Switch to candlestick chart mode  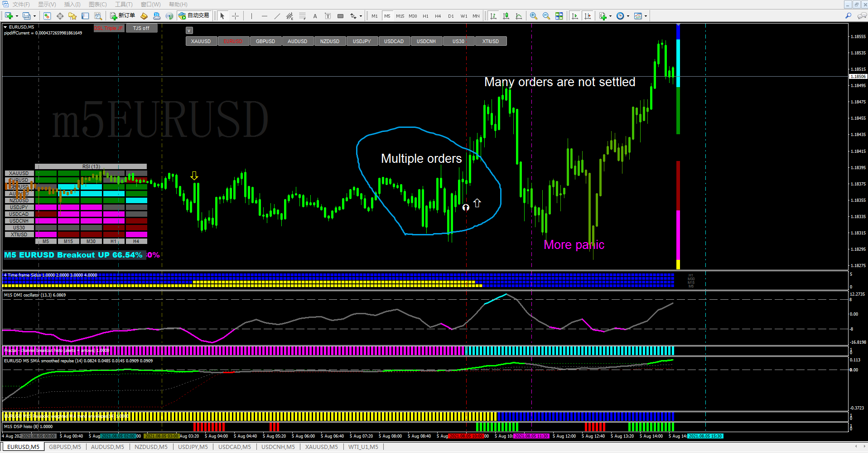tap(506, 16)
